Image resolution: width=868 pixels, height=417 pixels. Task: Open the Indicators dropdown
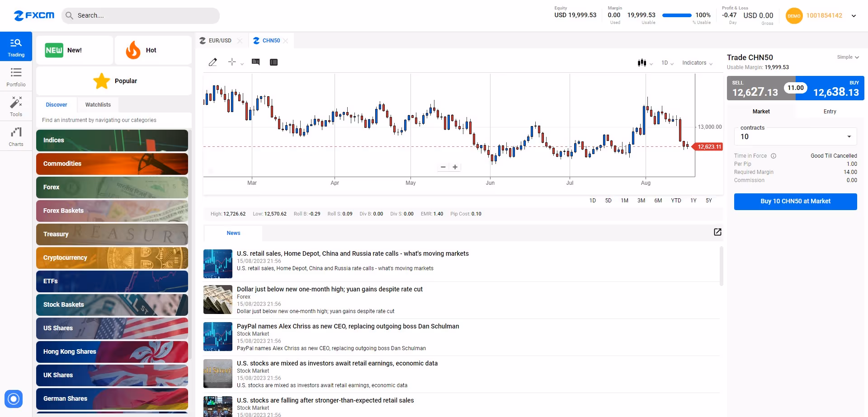[697, 63]
